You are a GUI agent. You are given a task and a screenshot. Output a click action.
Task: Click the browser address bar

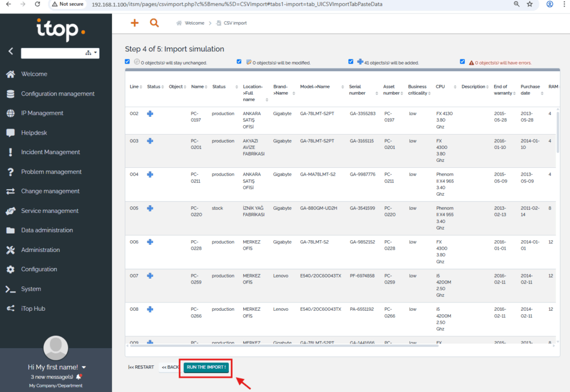(278, 4)
